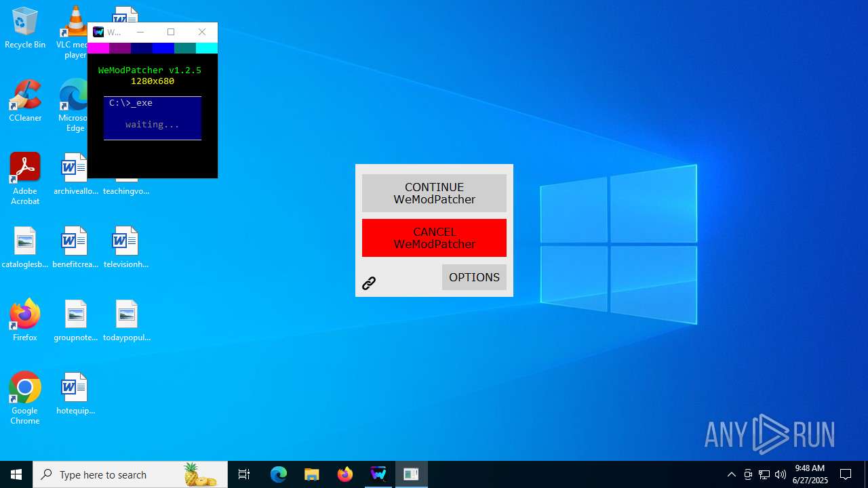Viewport: 868px width, 488px height.
Task: Maximize the WeModPatcher console window
Action: (x=171, y=32)
